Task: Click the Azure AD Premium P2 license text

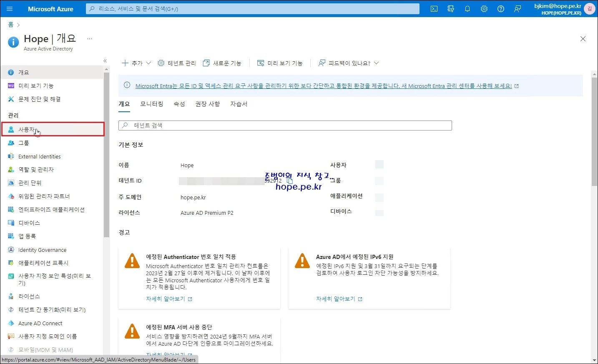Action: click(207, 213)
